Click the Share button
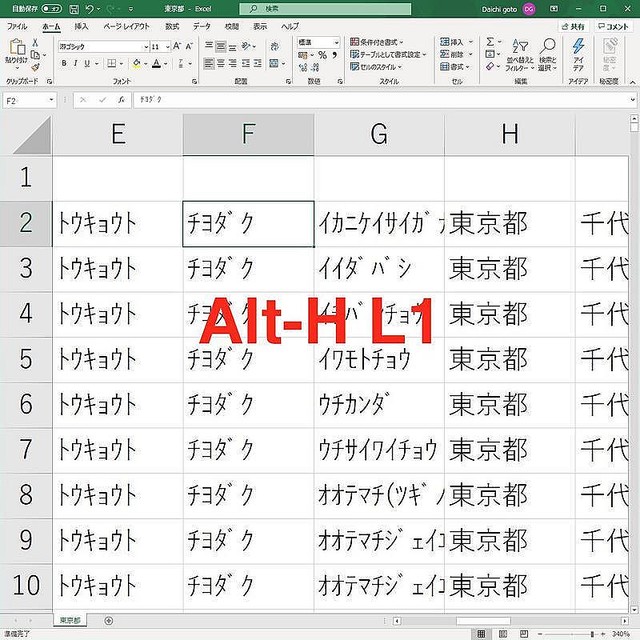This screenshot has height=640, width=640. coord(573,27)
